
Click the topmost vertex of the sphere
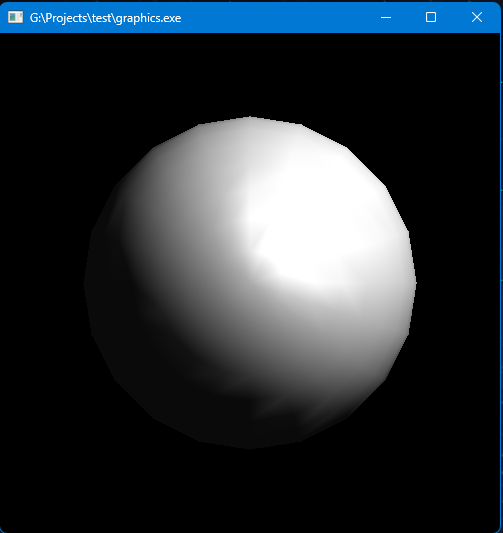[x=250, y=118]
